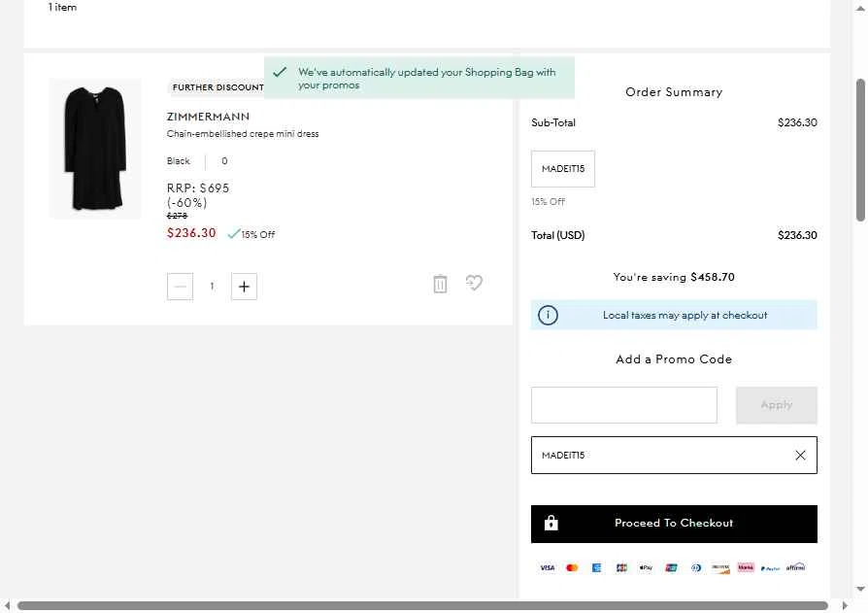
Task: Click the horizontal scrollbar at the bottom
Action: [422, 606]
